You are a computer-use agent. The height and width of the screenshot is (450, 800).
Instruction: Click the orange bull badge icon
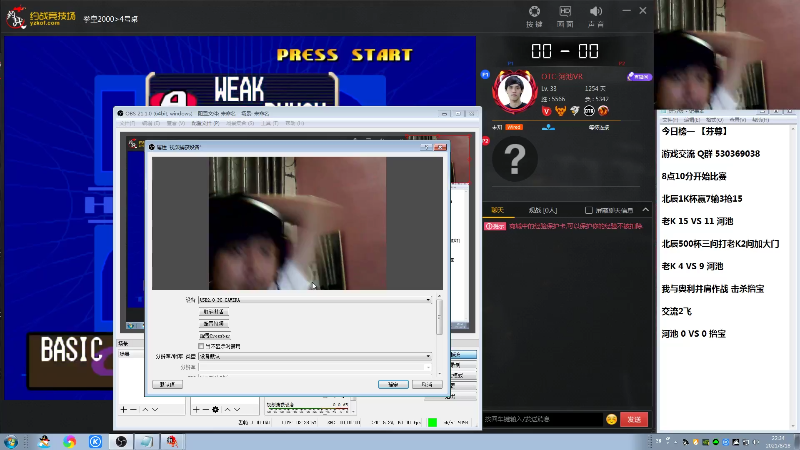(x=561, y=111)
